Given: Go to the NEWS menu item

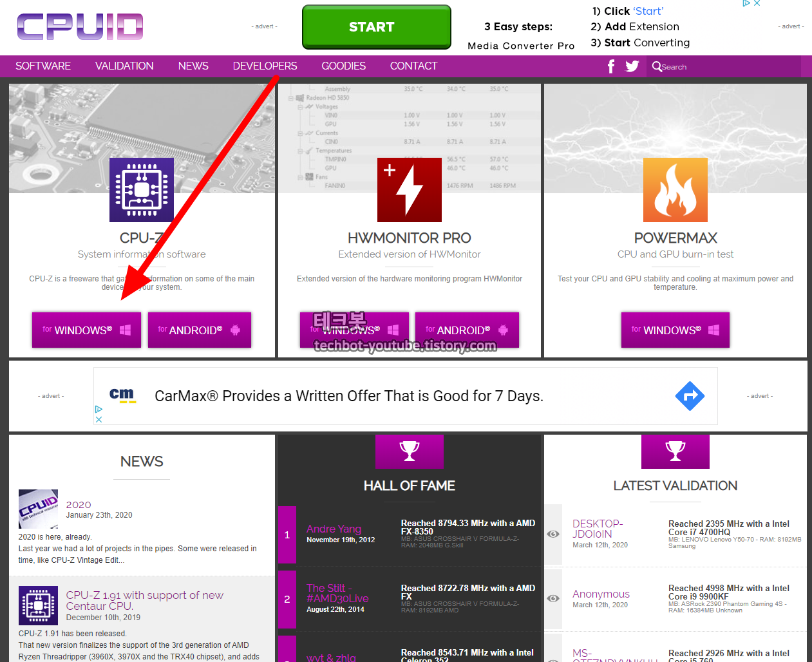Looking at the screenshot, I should click(x=193, y=66).
